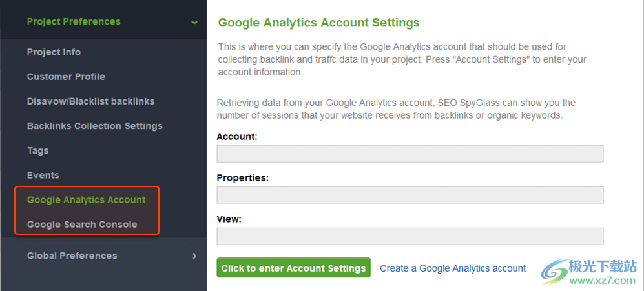Open 'Create a Google Analytics account' link
644x291 pixels.
click(453, 268)
